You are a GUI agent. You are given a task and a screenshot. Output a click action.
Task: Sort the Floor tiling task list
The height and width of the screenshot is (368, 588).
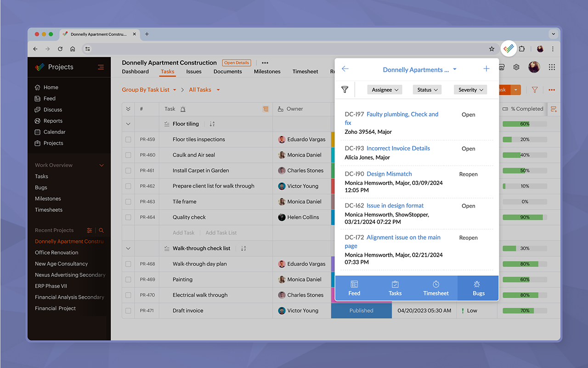point(212,124)
